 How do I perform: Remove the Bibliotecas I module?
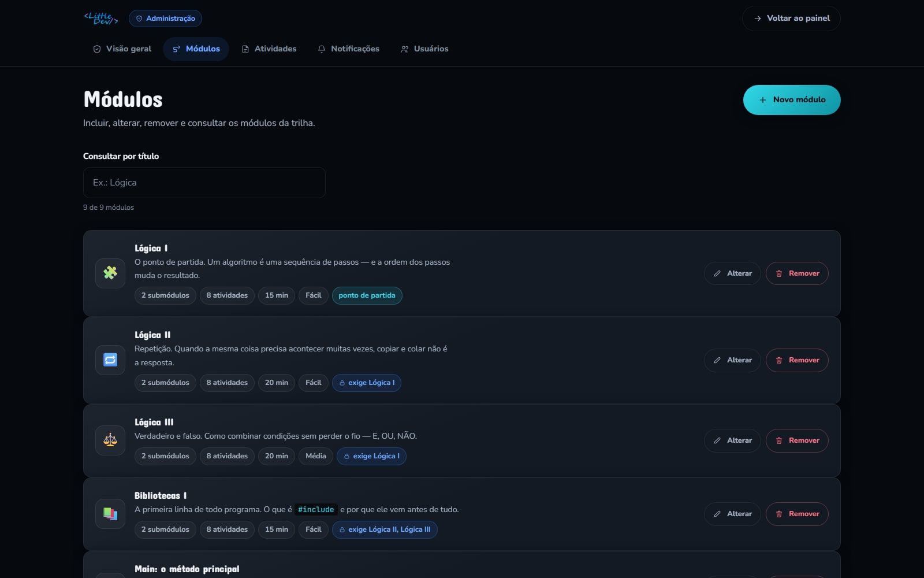tap(797, 514)
